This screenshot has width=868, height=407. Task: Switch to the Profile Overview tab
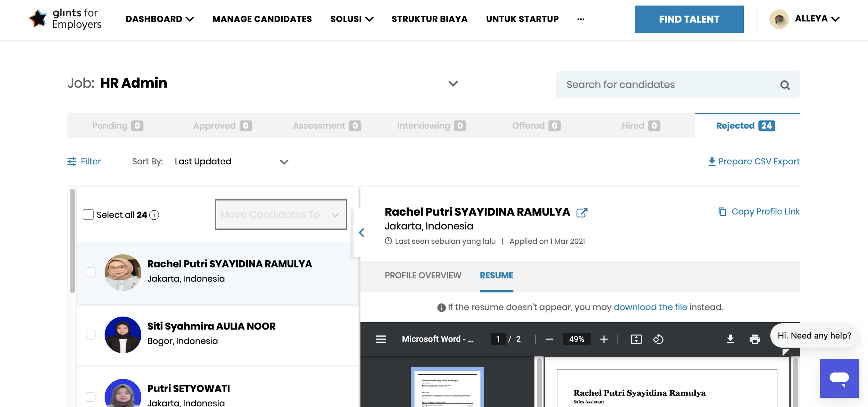click(x=423, y=275)
